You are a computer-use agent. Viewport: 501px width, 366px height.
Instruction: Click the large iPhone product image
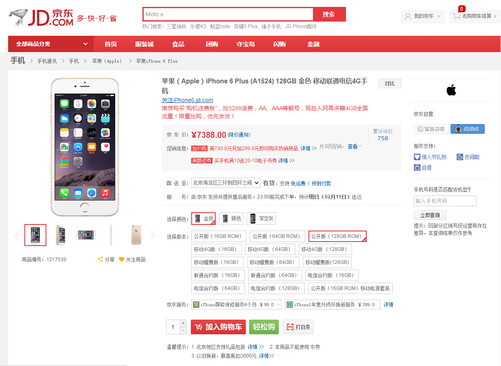pyautogui.click(x=85, y=147)
